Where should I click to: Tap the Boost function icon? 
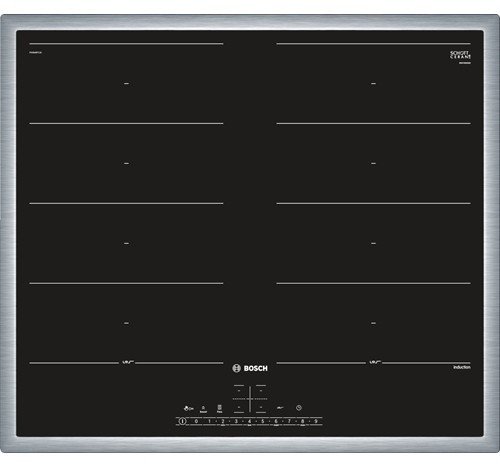203,409
